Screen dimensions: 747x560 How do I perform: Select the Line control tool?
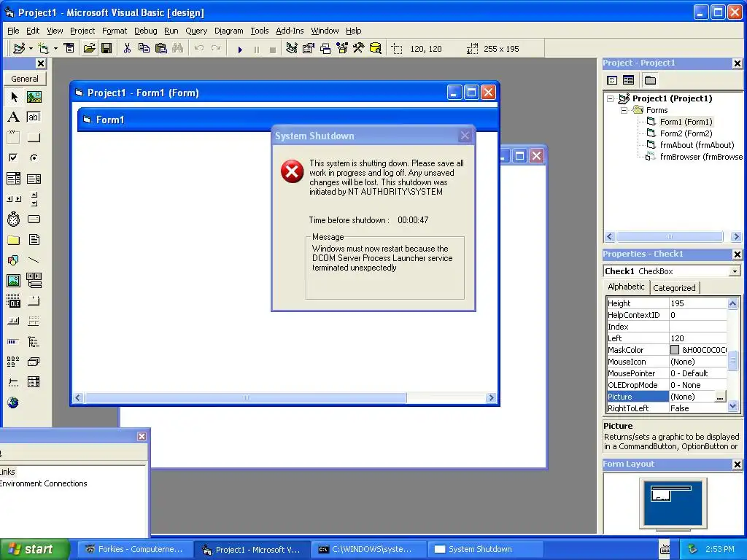tap(34, 260)
